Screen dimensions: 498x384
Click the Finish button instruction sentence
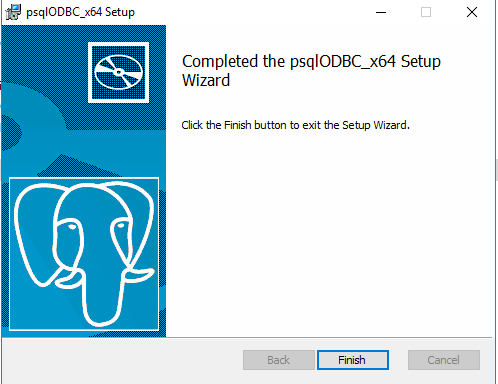click(295, 125)
